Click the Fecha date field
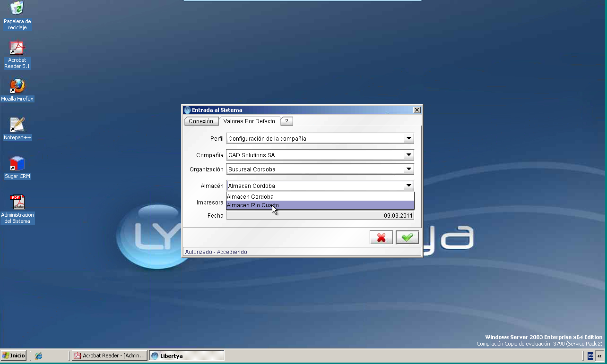The height and width of the screenshot is (364, 607). 320,216
